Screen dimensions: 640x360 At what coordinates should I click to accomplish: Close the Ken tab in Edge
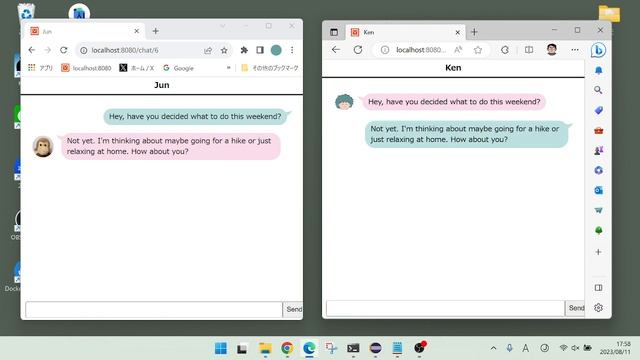(458, 32)
